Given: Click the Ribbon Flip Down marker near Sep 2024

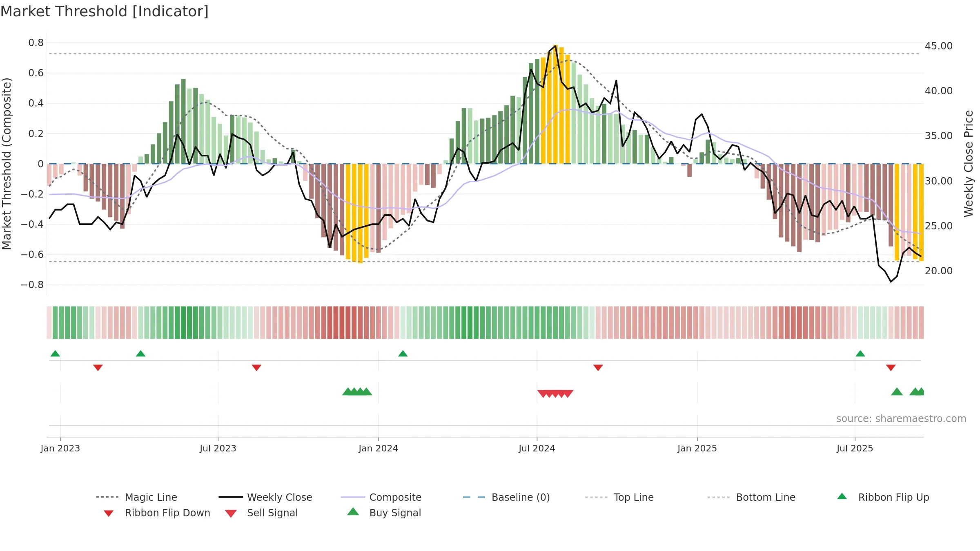Looking at the screenshot, I should pyautogui.click(x=598, y=368).
